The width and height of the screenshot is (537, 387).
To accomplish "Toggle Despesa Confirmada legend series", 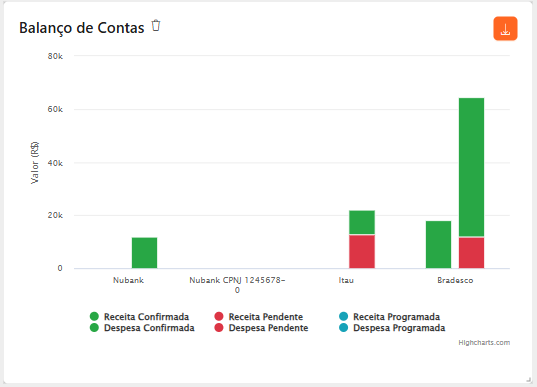I will pyautogui.click(x=142, y=328).
